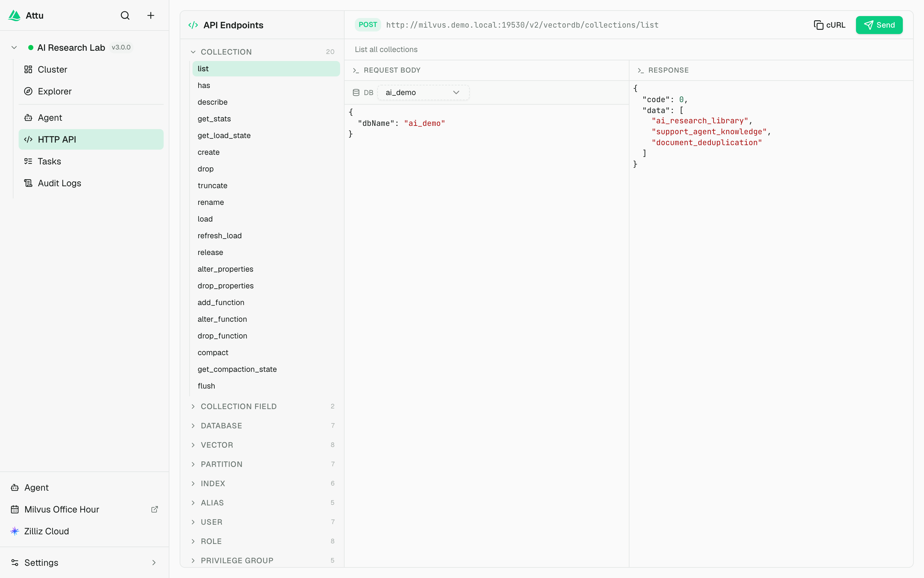Screen dimensions: 924x578
Task: Select the highlighted 'list' endpoint
Action: pos(266,68)
